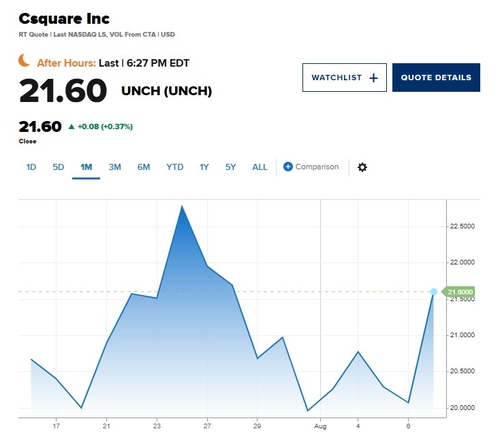This screenshot has width=500, height=444.
Task: Open the Quote Details page
Action: 436,77
